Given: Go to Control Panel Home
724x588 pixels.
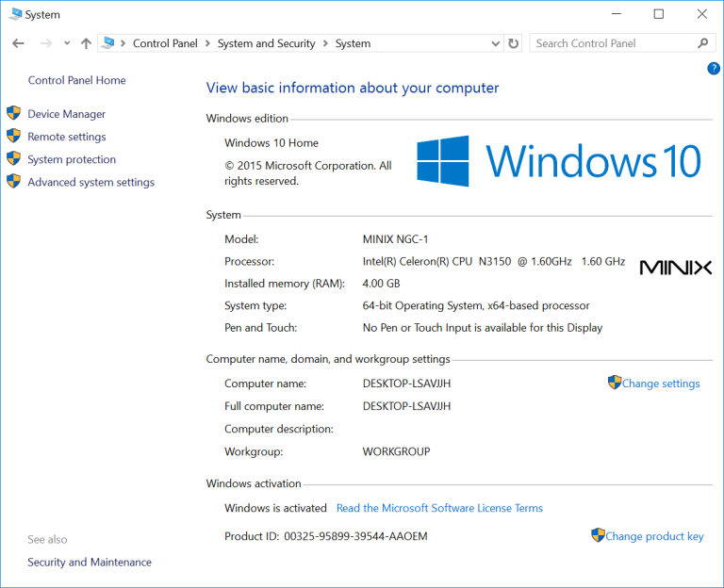Looking at the screenshot, I should coord(76,80).
